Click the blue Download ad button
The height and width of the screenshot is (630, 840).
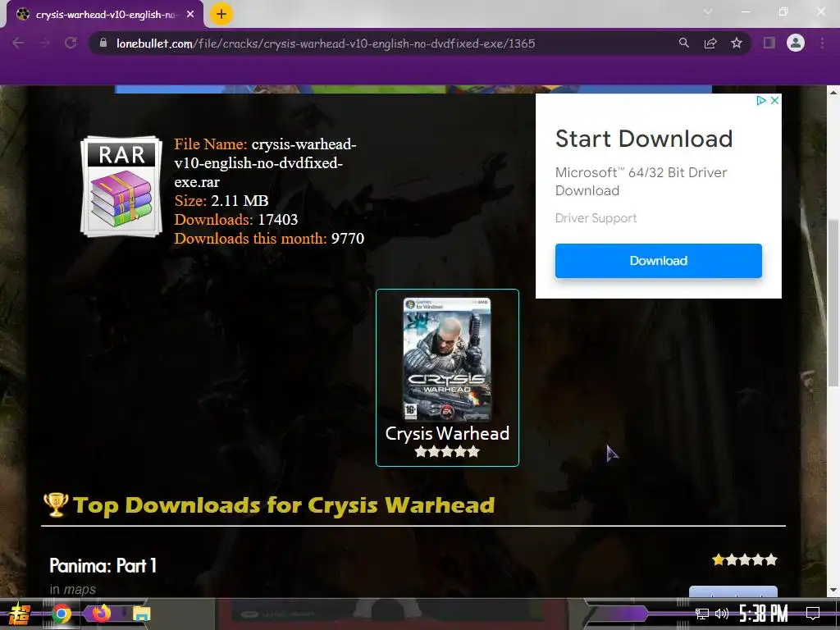coord(659,261)
